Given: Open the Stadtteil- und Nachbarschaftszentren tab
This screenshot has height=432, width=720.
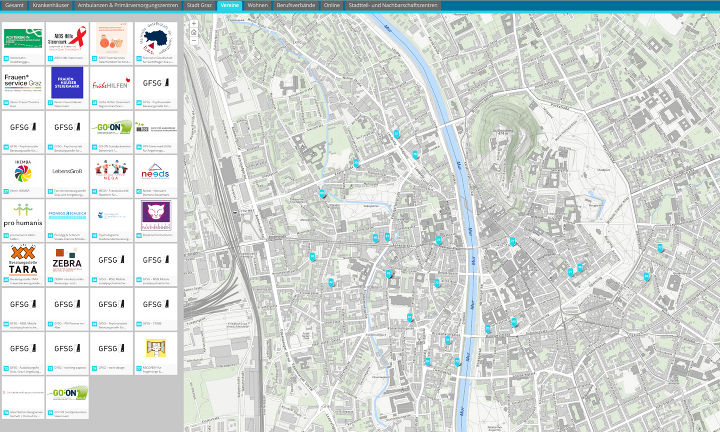Looking at the screenshot, I should coord(393,6).
